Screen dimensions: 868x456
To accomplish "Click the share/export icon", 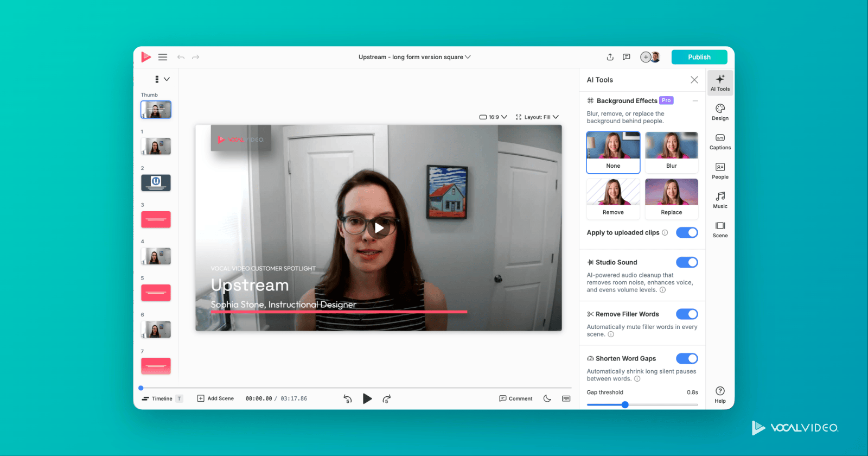I will pyautogui.click(x=610, y=57).
